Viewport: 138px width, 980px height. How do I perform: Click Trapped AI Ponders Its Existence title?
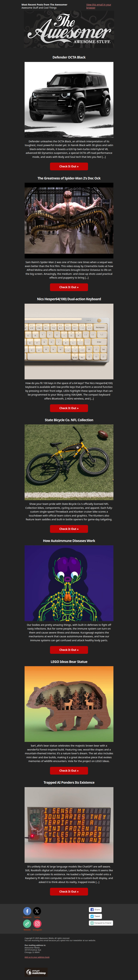pyautogui.click(x=69, y=782)
